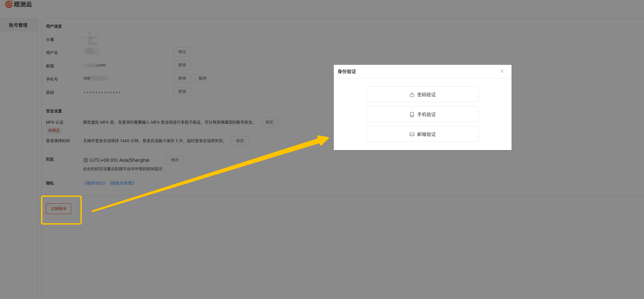Click the 登录保持时间 label
Screen dimensions: 644x299
tap(58, 141)
